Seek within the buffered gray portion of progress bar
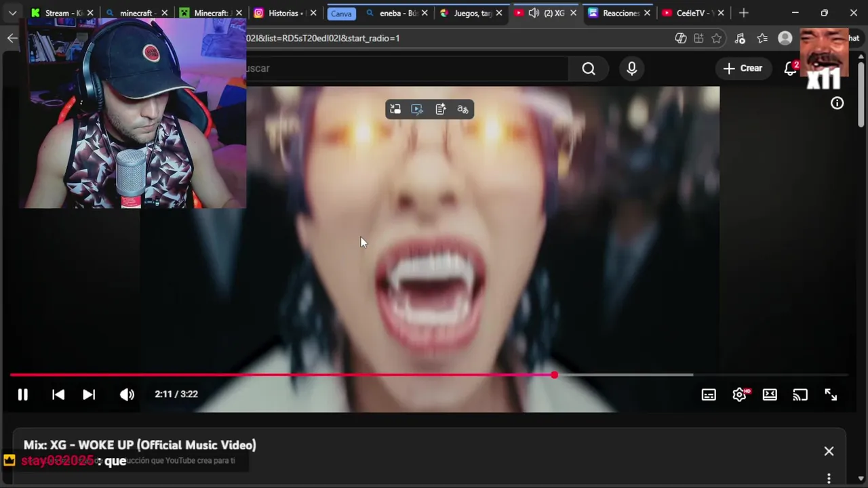The image size is (868, 488). 624,375
